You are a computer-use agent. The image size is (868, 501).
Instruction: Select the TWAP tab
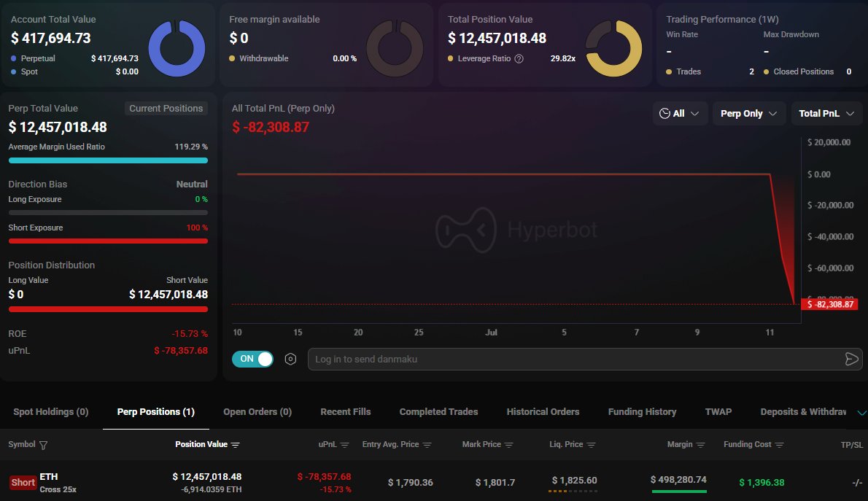pos(718,412)
